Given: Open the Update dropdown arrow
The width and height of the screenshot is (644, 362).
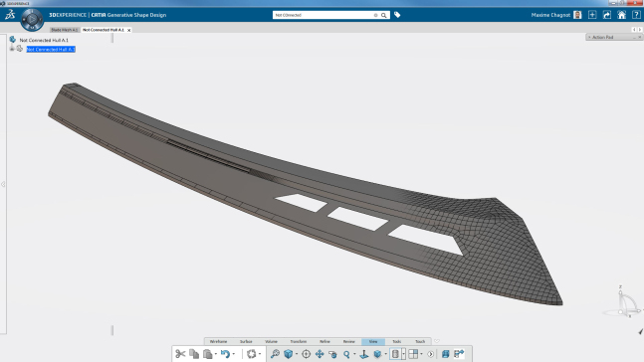Looking at the screenshot, I should click(260, 354).
